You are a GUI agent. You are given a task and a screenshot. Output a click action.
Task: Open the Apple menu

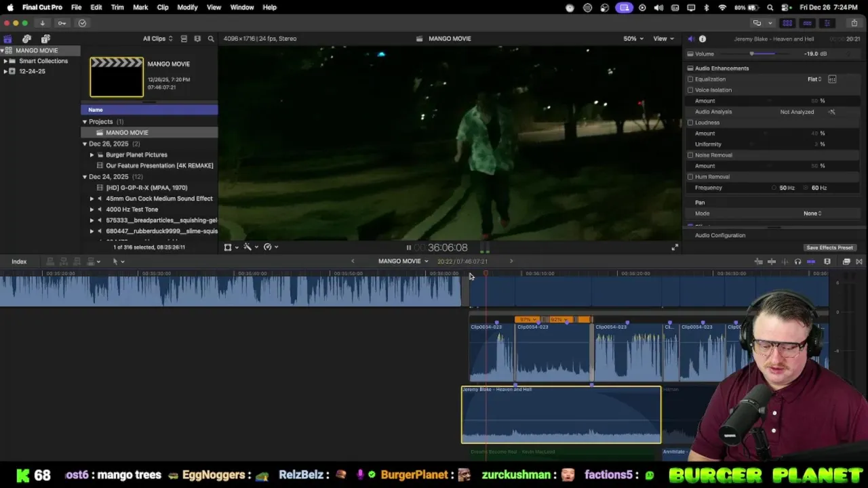click(x=10, y=7)
